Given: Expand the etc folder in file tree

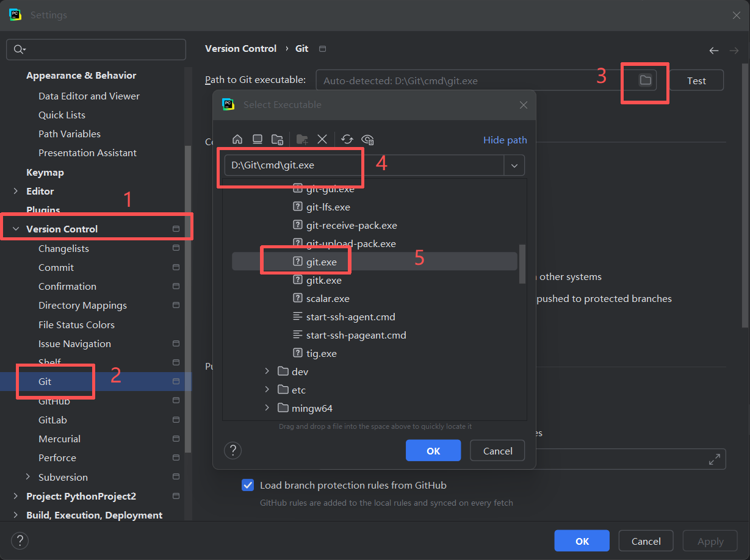Looking at the screenshot, I should [x=267, y=390].
